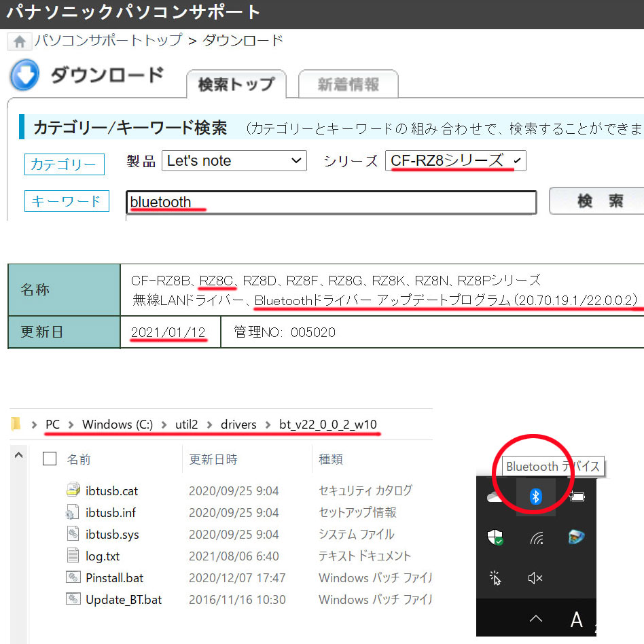This screenshot has width=644, height=644.
Task: Click the Pinstall.bat file icon
Action: pyautogui.click(x=73, y=577)
